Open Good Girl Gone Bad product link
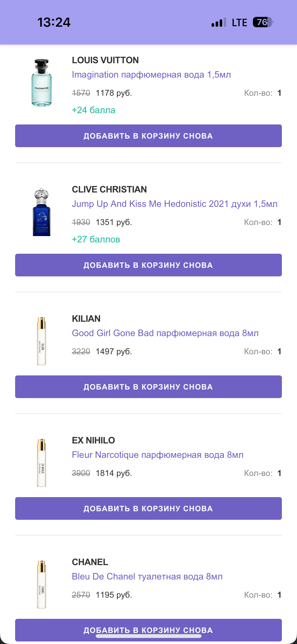 click(165, 333)
